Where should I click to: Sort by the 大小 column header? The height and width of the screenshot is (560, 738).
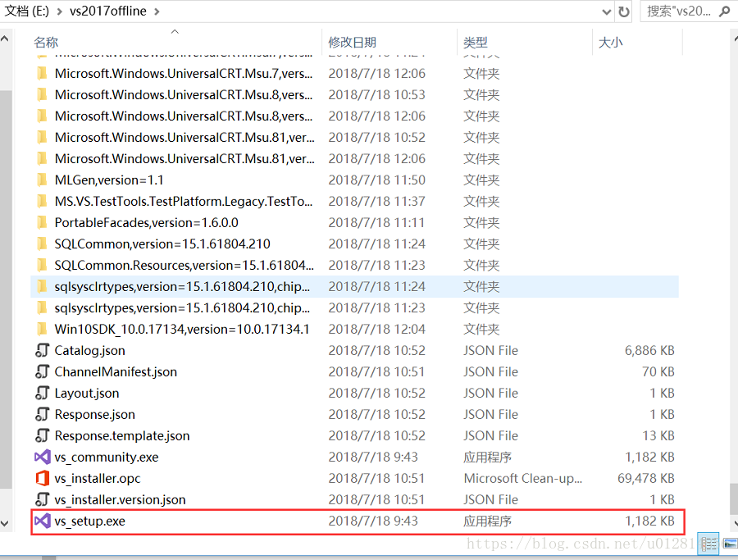point(610,43)
